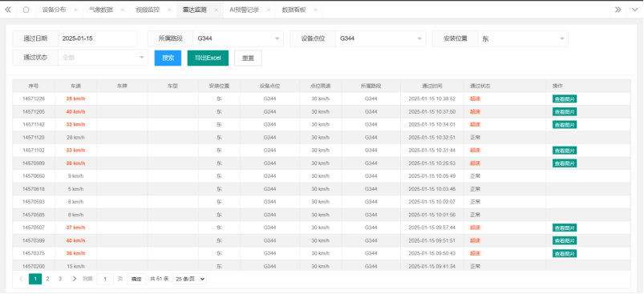Open the 安装位置 dropdown showing 东
The width and height of the screenshot is (644, 294).
tap(523, 38)
